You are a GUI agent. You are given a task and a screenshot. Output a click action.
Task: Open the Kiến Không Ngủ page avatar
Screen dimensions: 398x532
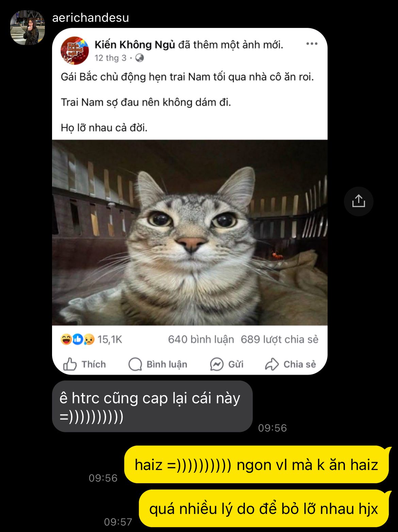click(x=74, y=51)
